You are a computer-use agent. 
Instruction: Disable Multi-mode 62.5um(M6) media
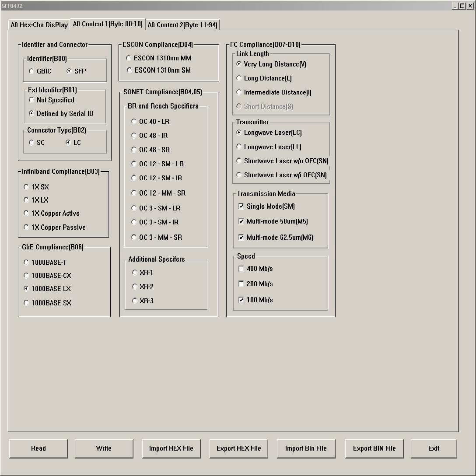[241, 237]
